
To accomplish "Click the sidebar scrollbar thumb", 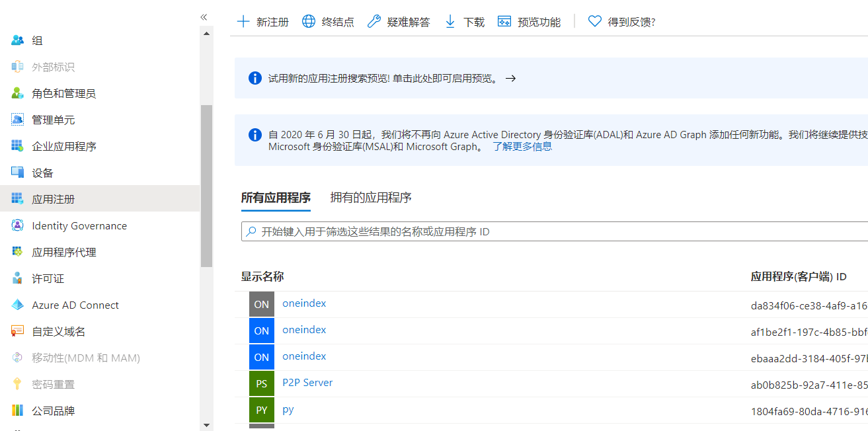I will (207, 186).
